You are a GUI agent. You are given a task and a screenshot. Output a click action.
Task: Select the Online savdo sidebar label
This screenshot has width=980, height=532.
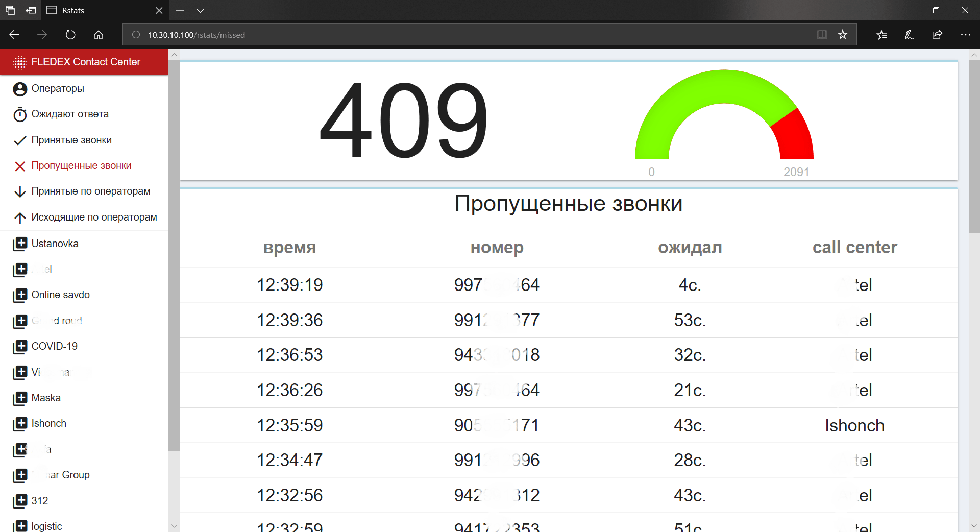[61, 295]
